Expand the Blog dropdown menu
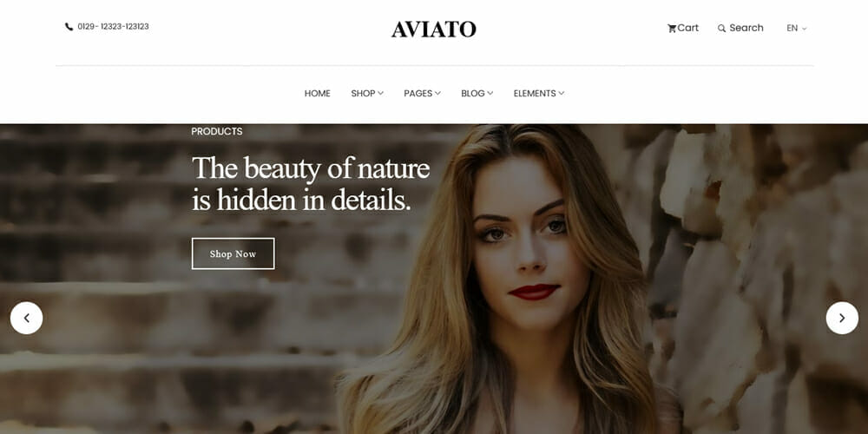Image resolution: width=868 pixels, height=434 pixels. click(477, 94)
